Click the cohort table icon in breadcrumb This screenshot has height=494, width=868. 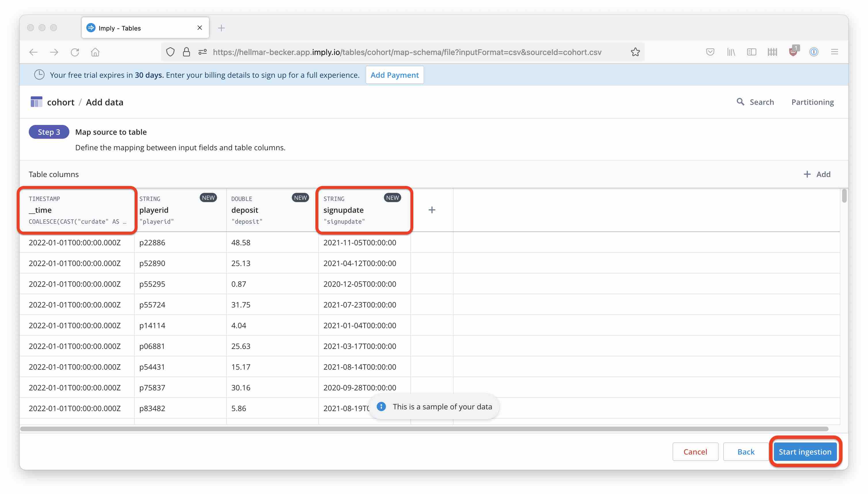pos(36,102)
